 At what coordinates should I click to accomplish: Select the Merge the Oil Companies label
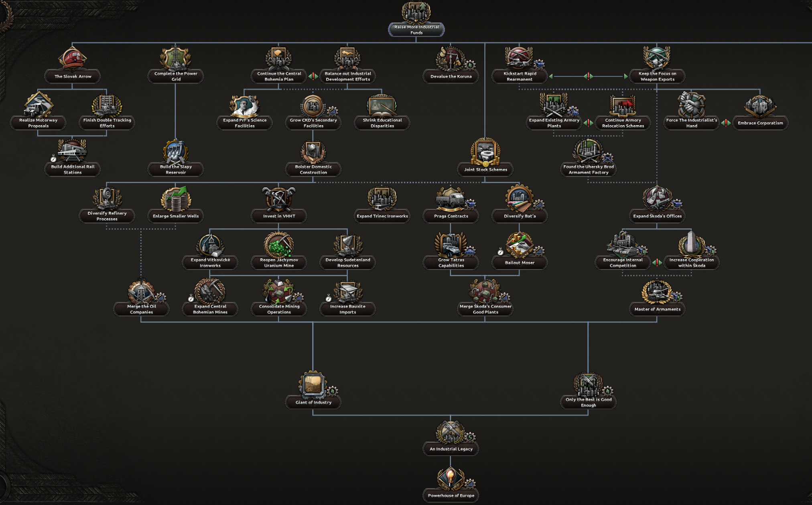pyautogui.click(x=141, y=309)
